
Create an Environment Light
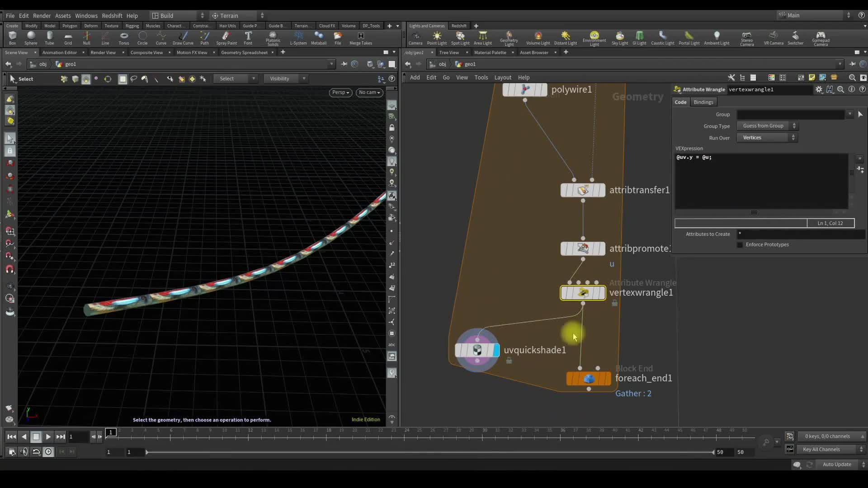tap(594, 38)
